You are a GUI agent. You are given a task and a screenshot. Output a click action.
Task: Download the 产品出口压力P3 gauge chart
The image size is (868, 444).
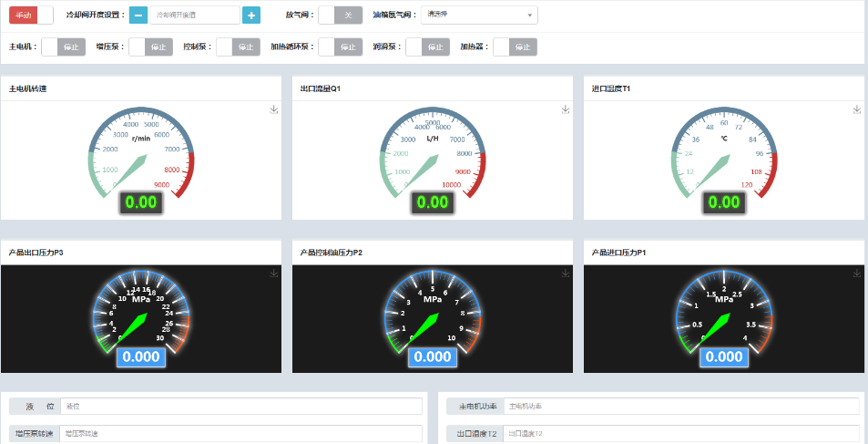click(x=273, y=274)
